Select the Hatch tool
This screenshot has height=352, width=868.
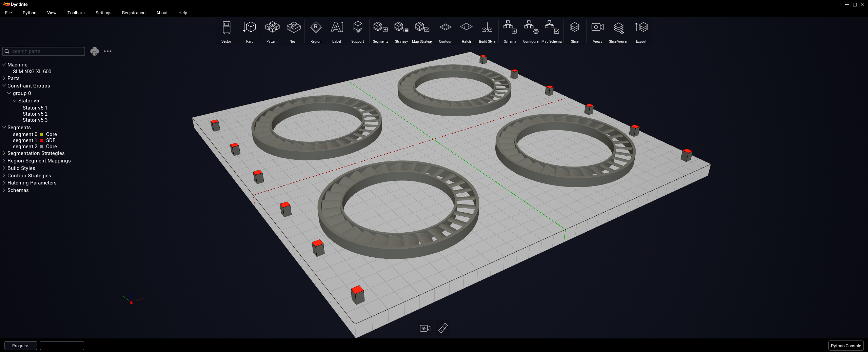tap(466, 32)
